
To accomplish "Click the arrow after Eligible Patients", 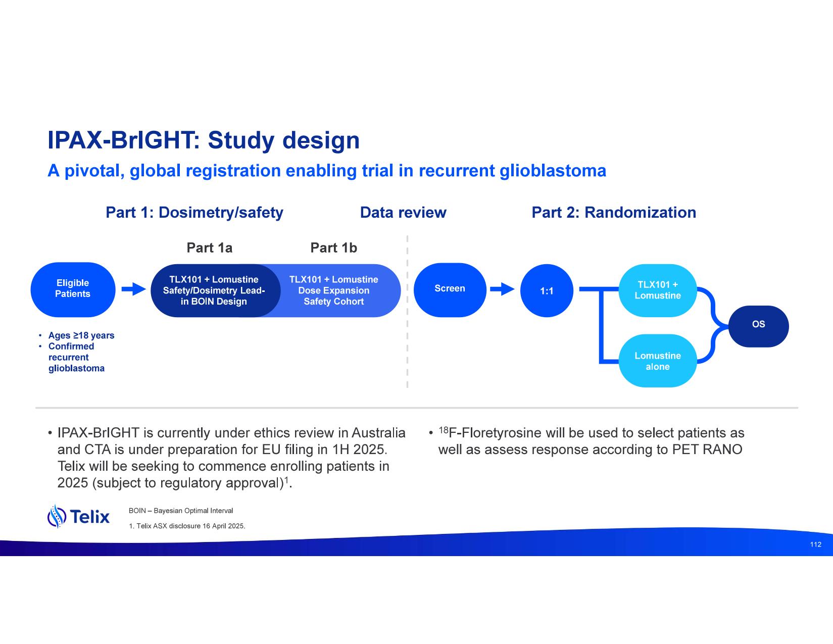I will coord(133,289).
